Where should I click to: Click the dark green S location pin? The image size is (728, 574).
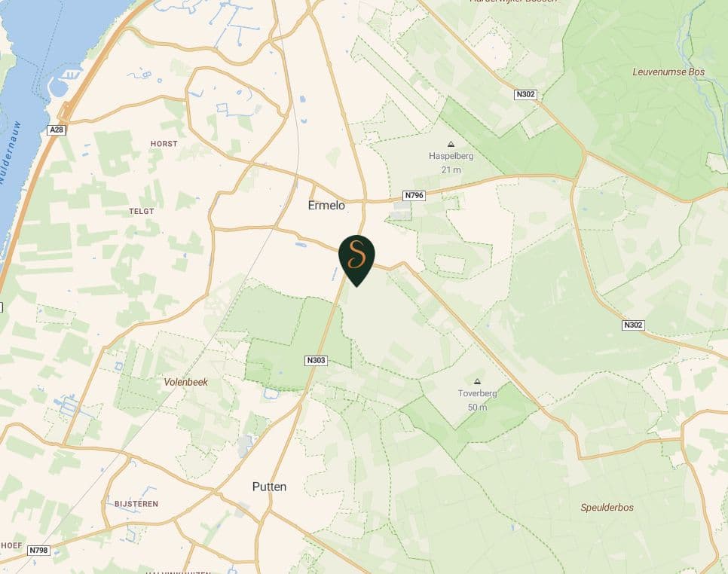pos(356,260)
